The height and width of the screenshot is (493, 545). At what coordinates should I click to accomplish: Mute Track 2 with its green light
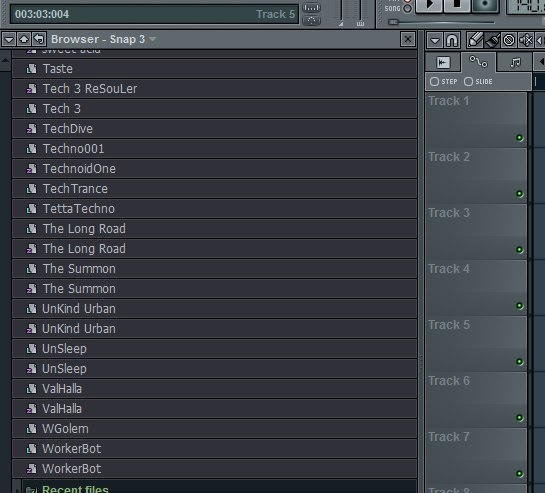(520, 194)
